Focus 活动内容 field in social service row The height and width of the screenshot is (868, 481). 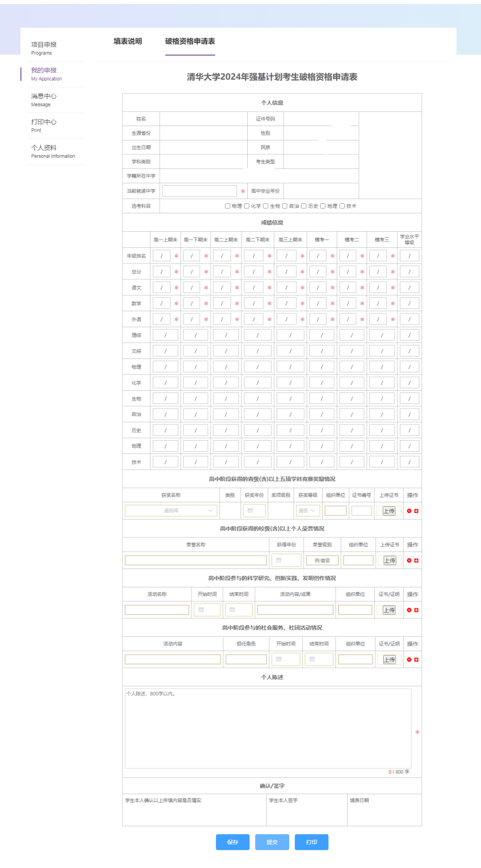(x=173, y=659)
